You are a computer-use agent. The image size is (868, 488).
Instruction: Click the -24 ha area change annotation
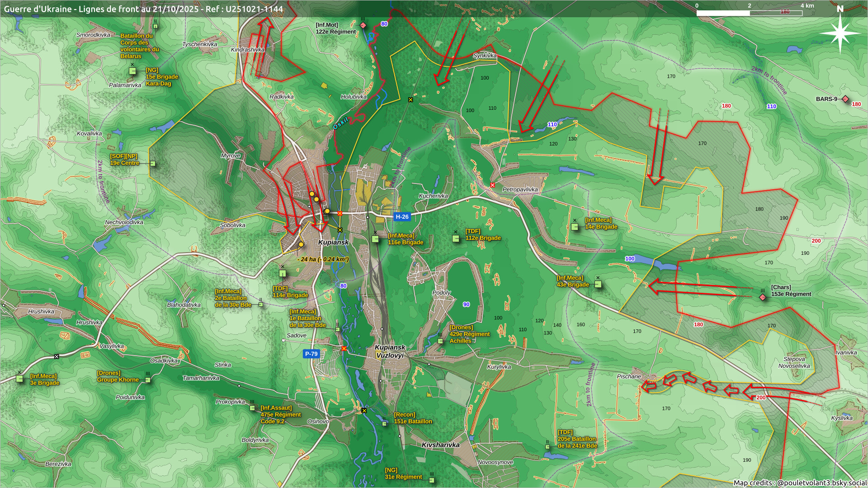[323, 259]
